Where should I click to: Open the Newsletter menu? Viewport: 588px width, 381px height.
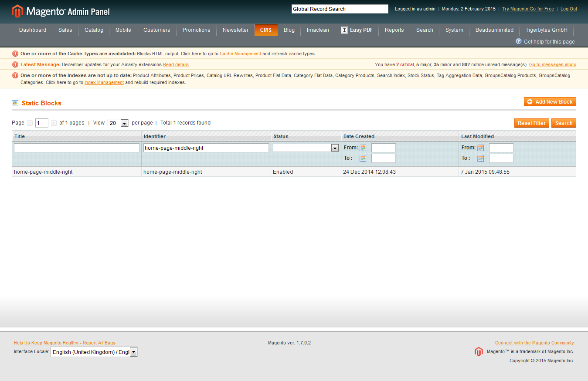236,30
